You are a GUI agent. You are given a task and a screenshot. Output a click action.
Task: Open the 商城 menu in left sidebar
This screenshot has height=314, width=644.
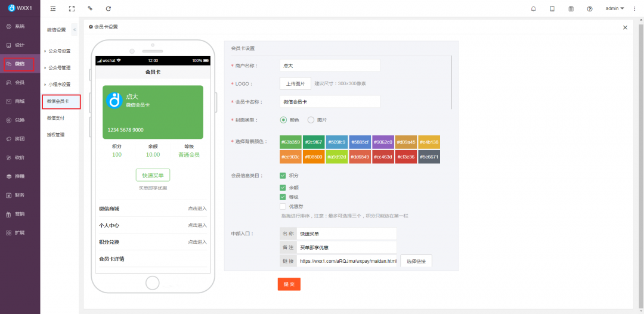pos(20,101)
